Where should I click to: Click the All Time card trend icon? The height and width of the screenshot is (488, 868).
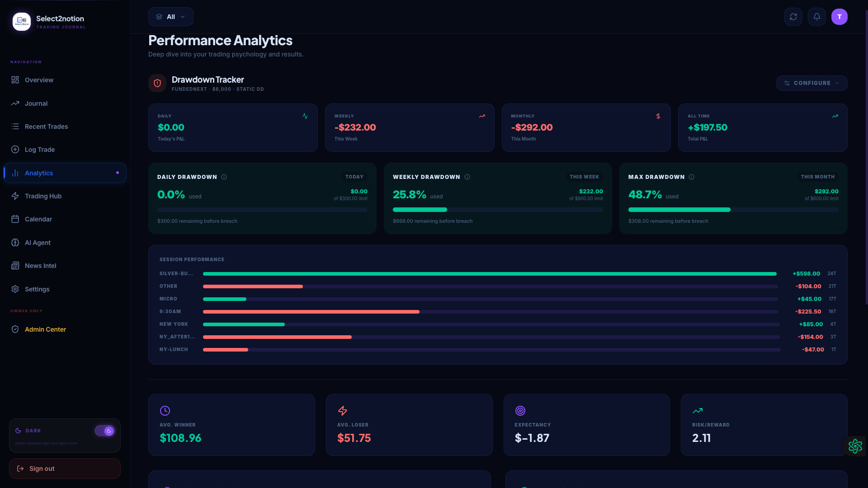tap(835, 116)
